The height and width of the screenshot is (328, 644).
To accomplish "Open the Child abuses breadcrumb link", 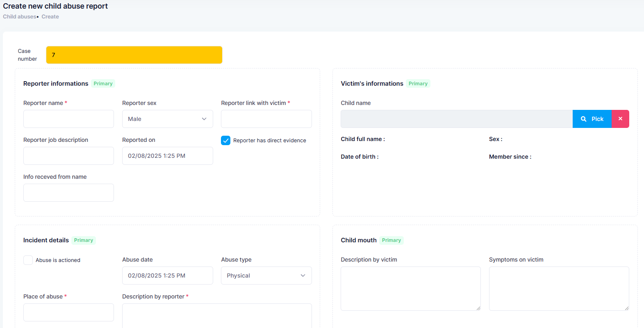I will 19,17.
